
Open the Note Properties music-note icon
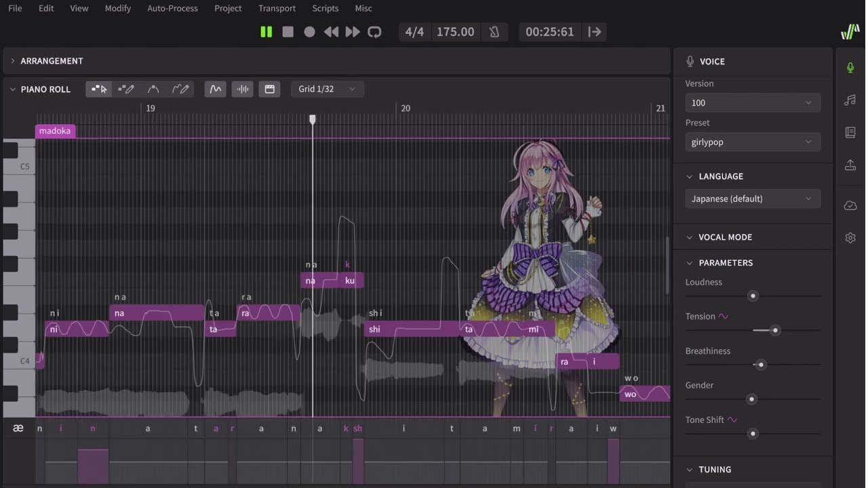[x=850, y=100]
